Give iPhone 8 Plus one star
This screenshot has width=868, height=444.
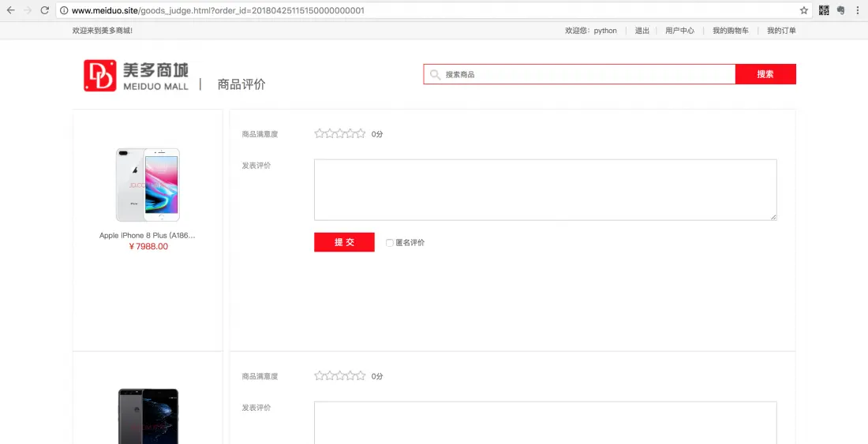point(320,133)
